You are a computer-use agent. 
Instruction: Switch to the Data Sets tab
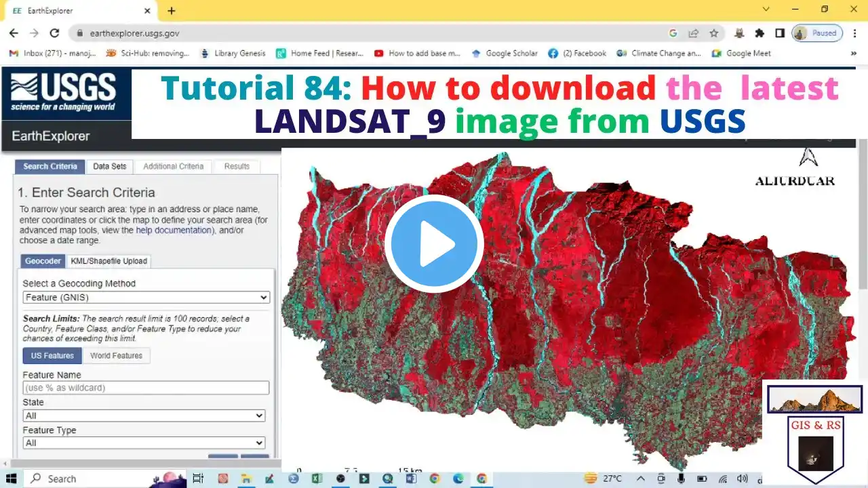(109, 167)
